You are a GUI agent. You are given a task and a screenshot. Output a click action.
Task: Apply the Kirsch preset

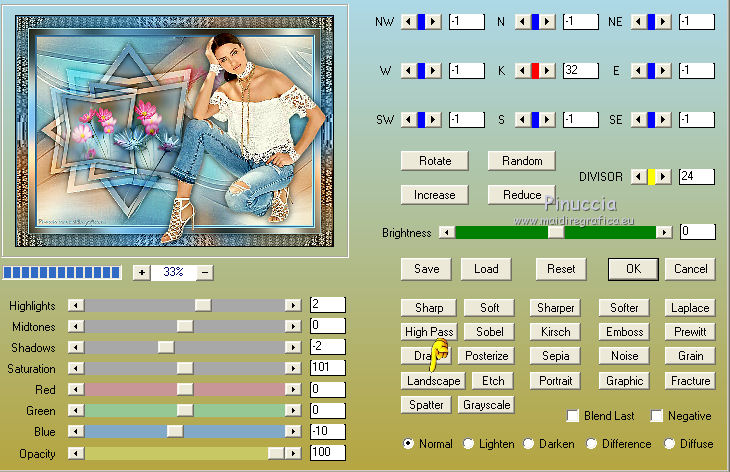pos(555,332)
